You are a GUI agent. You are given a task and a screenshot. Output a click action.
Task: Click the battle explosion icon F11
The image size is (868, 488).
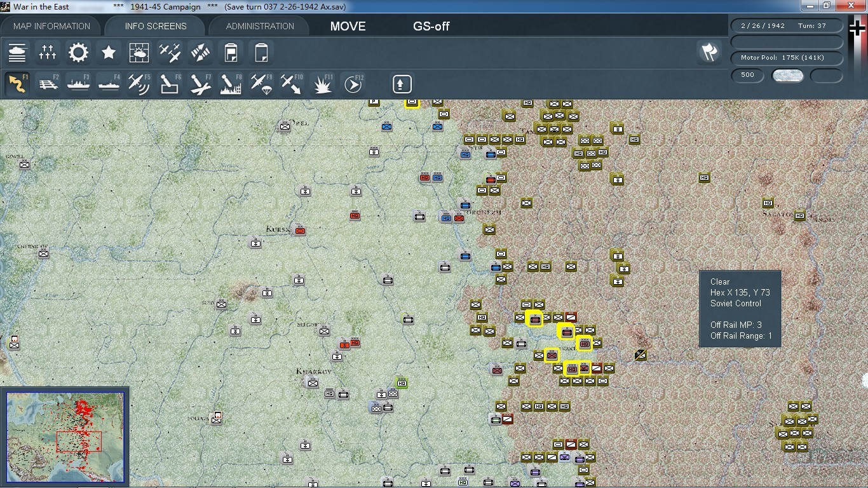(323, 84)
